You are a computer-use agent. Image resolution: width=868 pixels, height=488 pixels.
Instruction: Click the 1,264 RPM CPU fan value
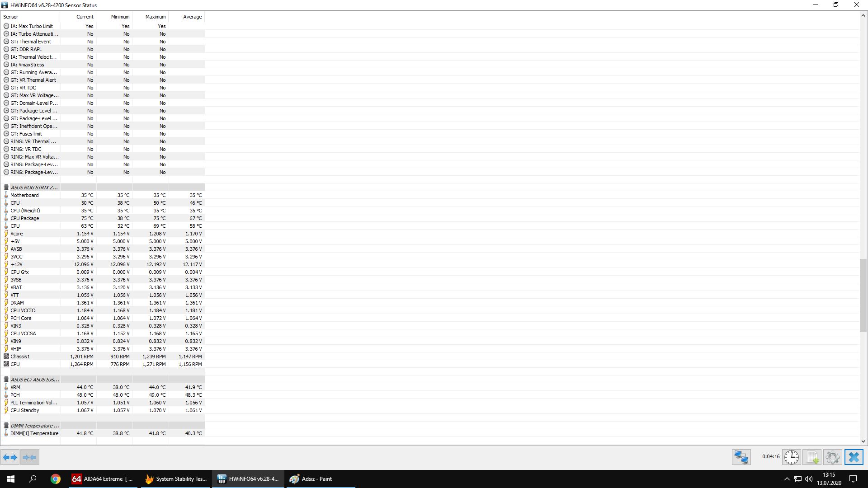tap(82, 364)
